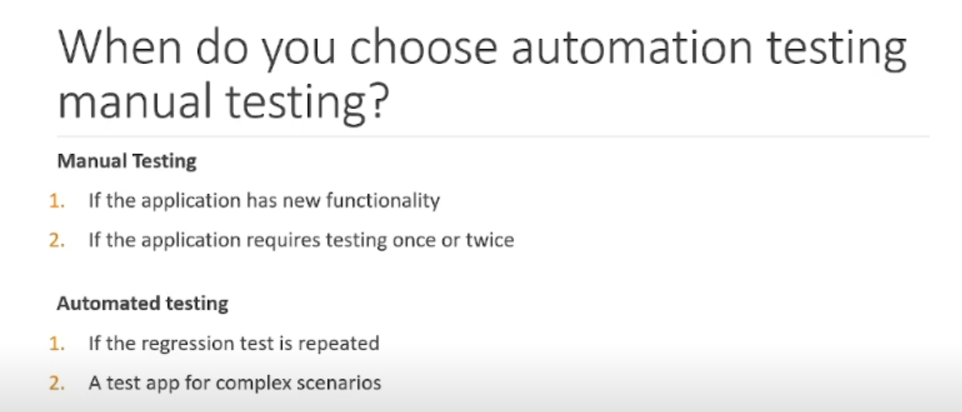Select the bold "Automated testing" subheading
The width and height of the screenshot is (962, 412).
142,303
